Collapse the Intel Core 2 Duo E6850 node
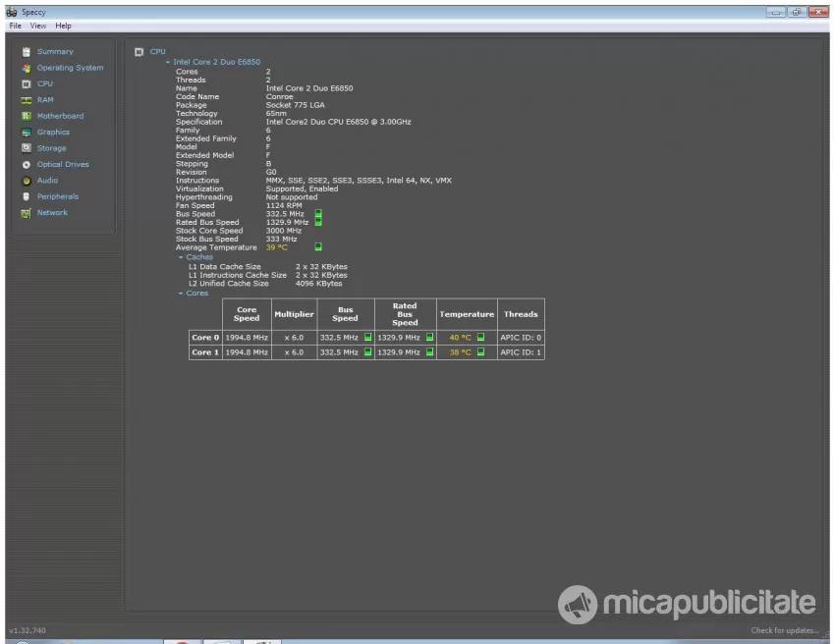Screen dimensions: 835x644 tap(168, 62)
